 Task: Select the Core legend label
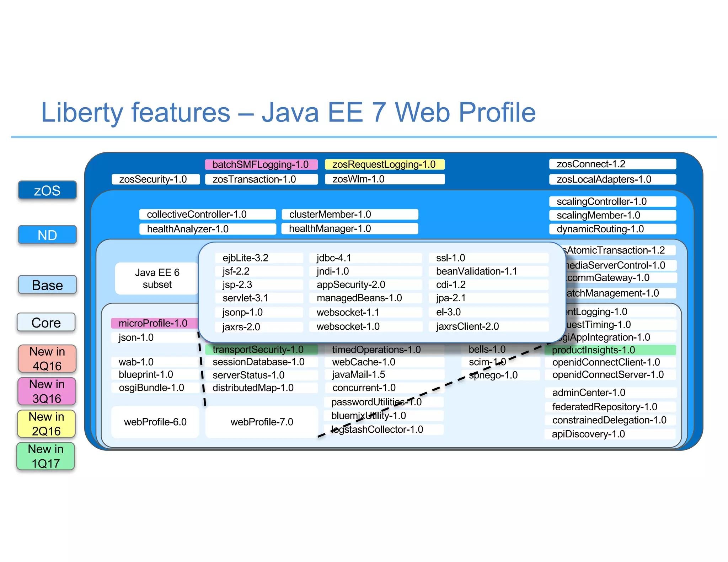point(46,322)
